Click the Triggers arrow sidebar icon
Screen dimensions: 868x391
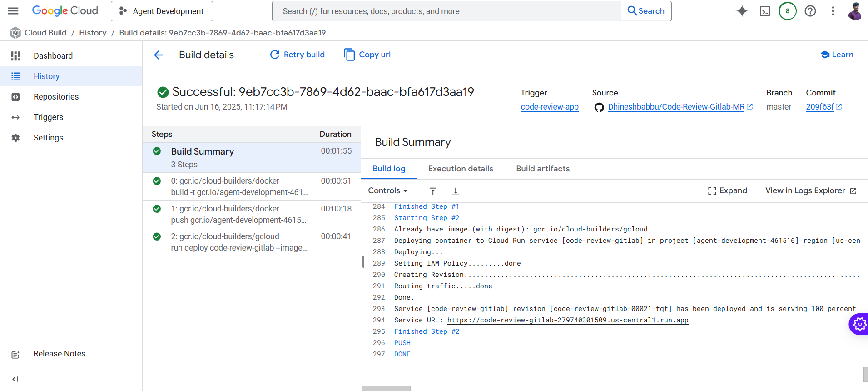point(15,117)
